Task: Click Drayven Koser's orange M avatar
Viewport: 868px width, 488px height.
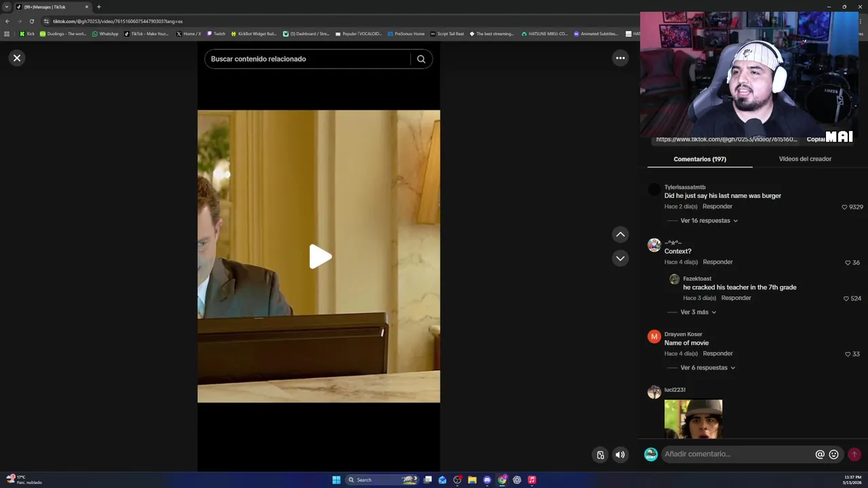Action: (x=654, y=337)
